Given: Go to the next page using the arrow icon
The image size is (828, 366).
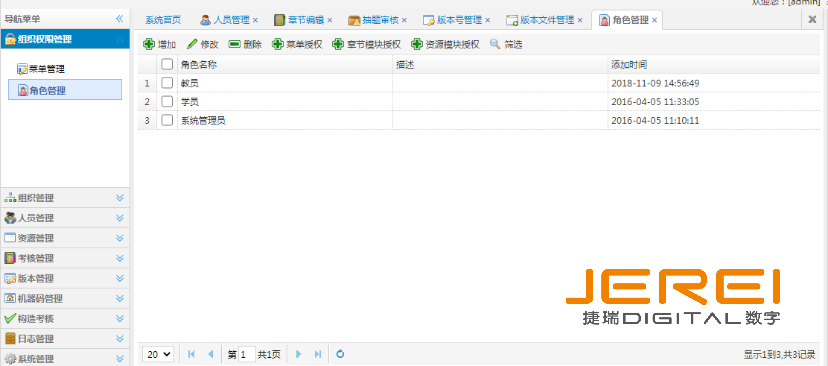Looking at the screenshot, I should 298,354.
